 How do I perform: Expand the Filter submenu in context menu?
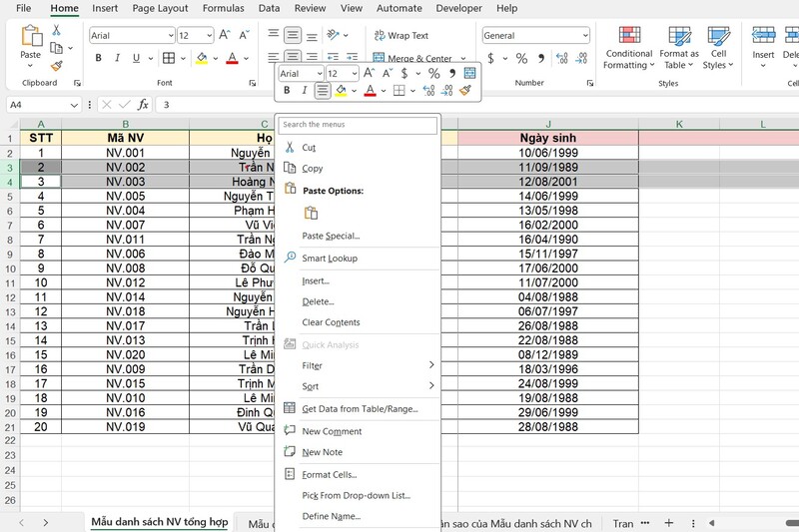click(x=431, y=365)
